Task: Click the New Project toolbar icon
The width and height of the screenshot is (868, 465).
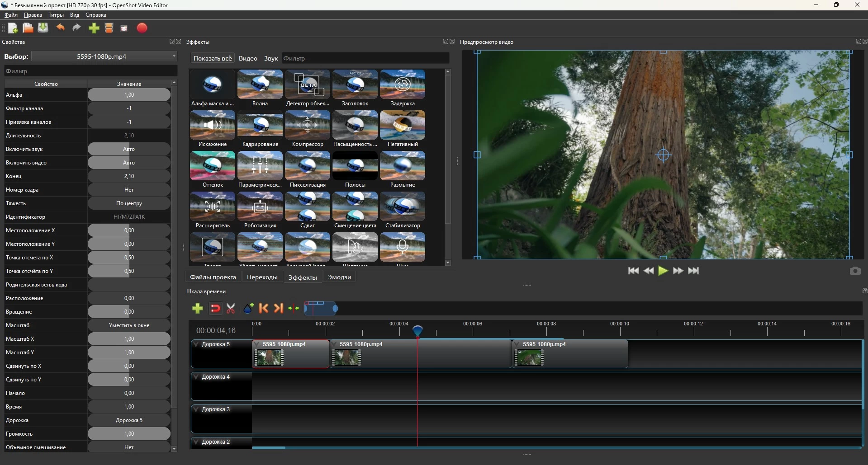Action: (x=13, y=28)
